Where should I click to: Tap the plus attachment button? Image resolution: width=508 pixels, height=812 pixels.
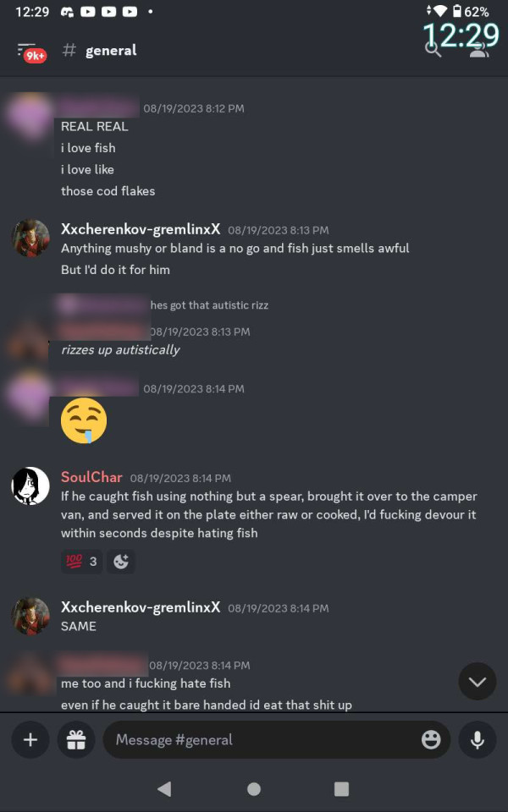[30, 739]
